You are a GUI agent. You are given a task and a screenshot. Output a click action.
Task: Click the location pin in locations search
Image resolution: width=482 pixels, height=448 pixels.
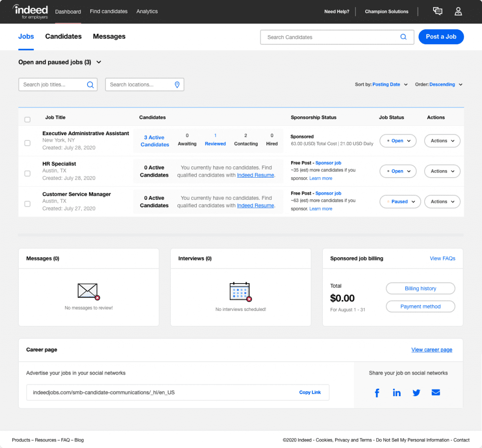click(x=177, y=84)
